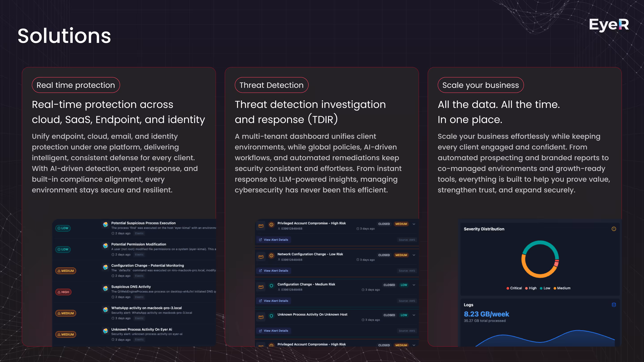Expand the top Privileged Account Compromise alert chevron
This screenshot has height=362, width=644.
click(x=414, y=224)
